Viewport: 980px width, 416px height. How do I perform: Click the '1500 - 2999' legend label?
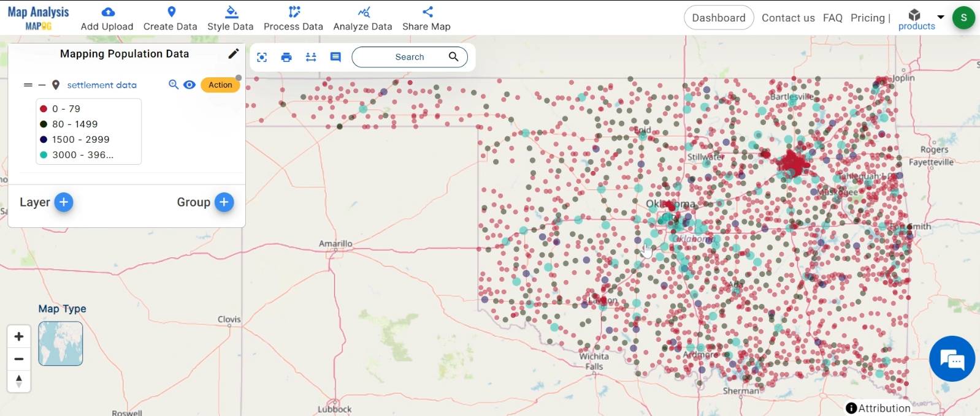point(80,139)
